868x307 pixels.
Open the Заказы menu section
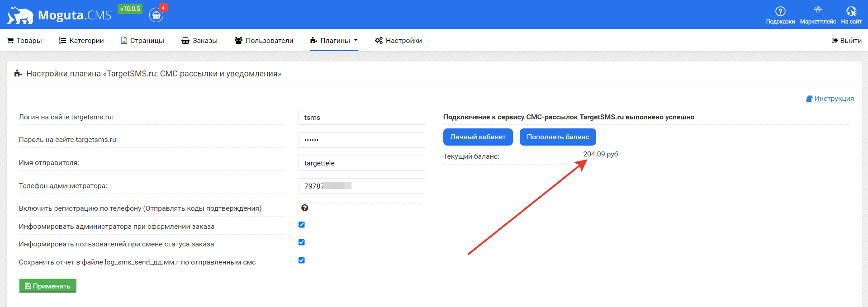tap(199, 41)
